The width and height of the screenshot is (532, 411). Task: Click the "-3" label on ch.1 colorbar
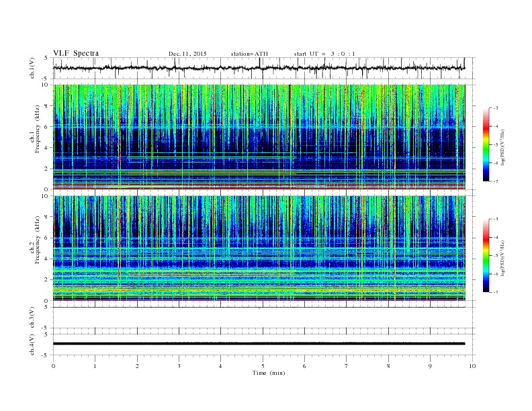pyautogui.click(x=495, y=108)
